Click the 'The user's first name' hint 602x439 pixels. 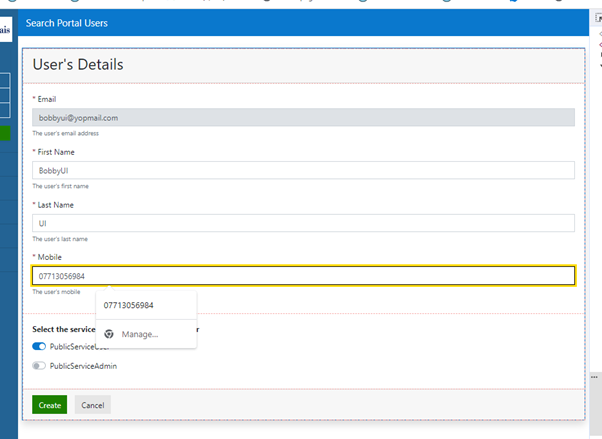(61, 186)
